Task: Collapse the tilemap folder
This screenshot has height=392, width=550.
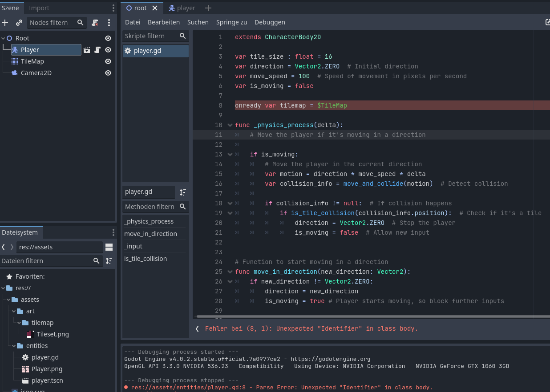Action: point(20,323)
